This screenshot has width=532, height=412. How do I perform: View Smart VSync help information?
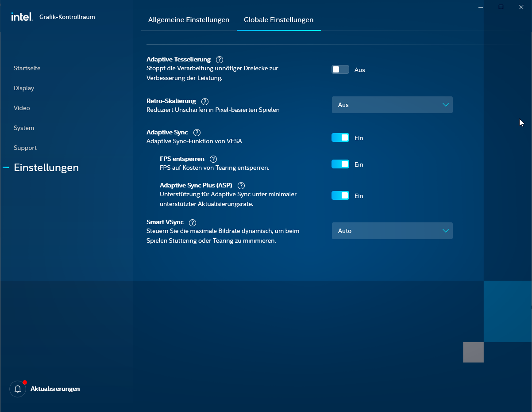coord(192,222)
